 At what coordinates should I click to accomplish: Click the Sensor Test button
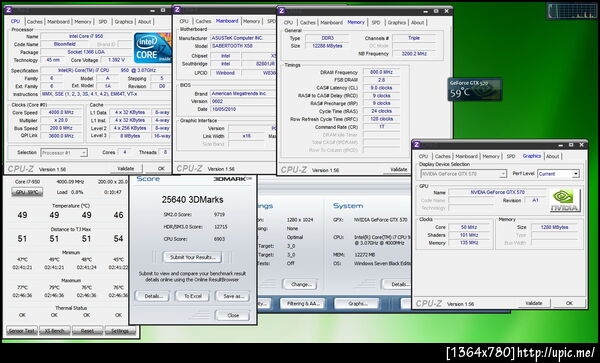[22, 331]
